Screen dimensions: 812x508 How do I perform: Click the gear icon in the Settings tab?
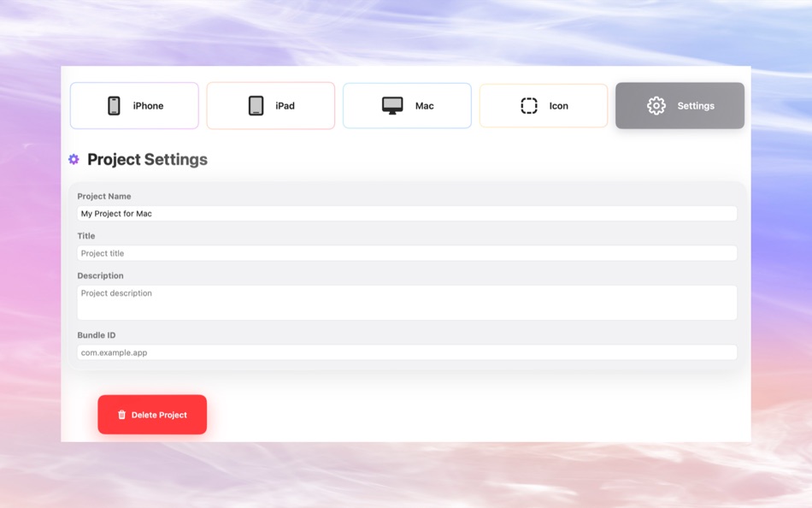pos(656,105)
